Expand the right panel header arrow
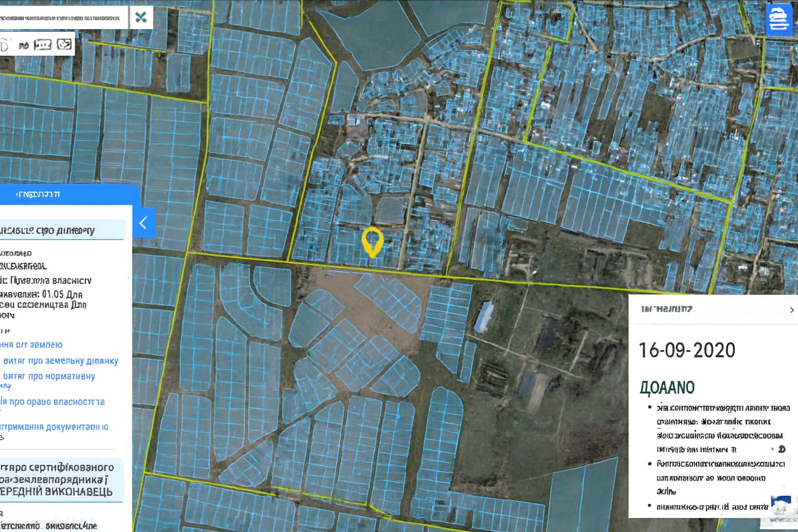Image resolution: width=798 pixels, height=532 pixels. (791, 310)
